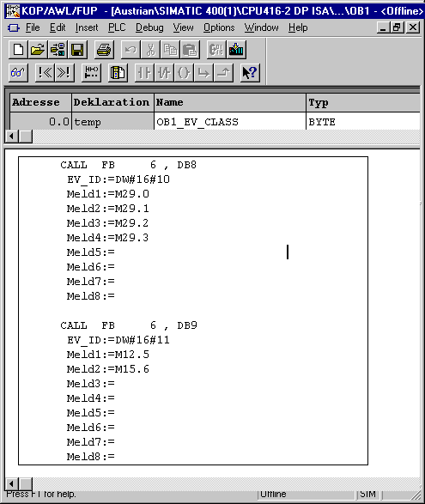Open the Debug menu

(149, 27)
